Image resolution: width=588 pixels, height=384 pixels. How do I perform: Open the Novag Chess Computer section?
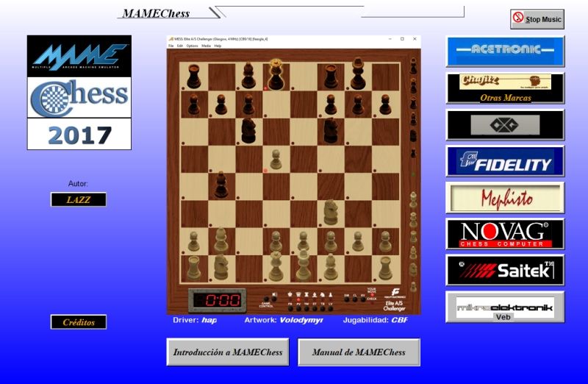pos(505,234)
